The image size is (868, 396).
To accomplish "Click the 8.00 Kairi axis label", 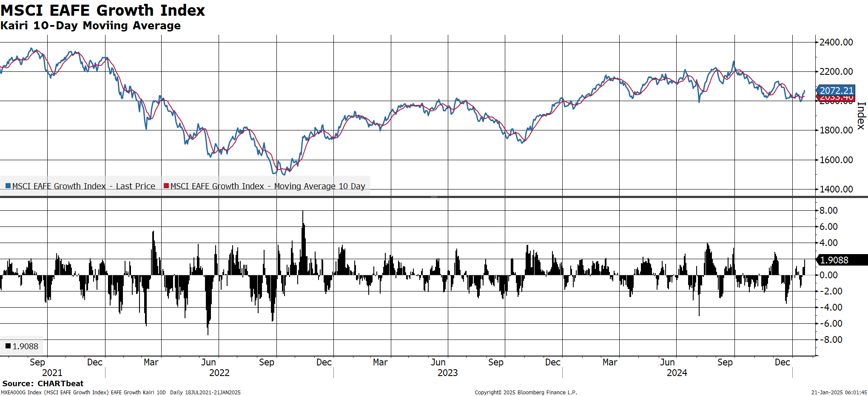I will coord(828,210).
